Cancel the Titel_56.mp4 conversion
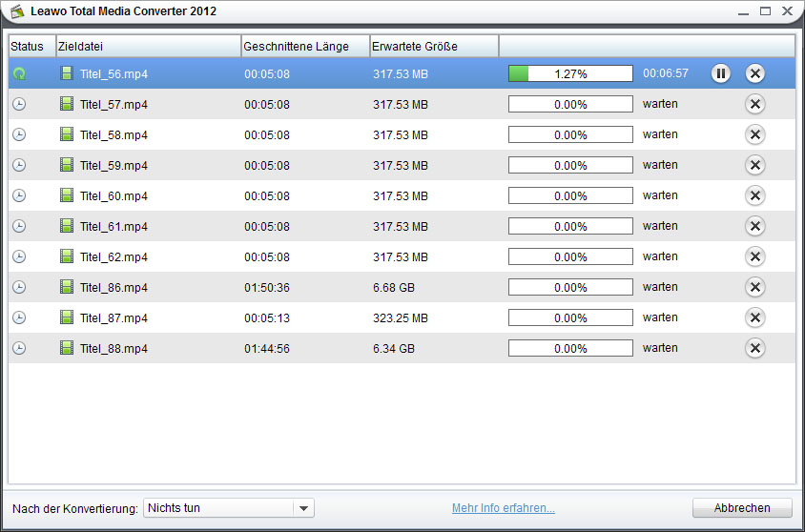The width and height of the screenshot is (805, 532). [755, 73]
